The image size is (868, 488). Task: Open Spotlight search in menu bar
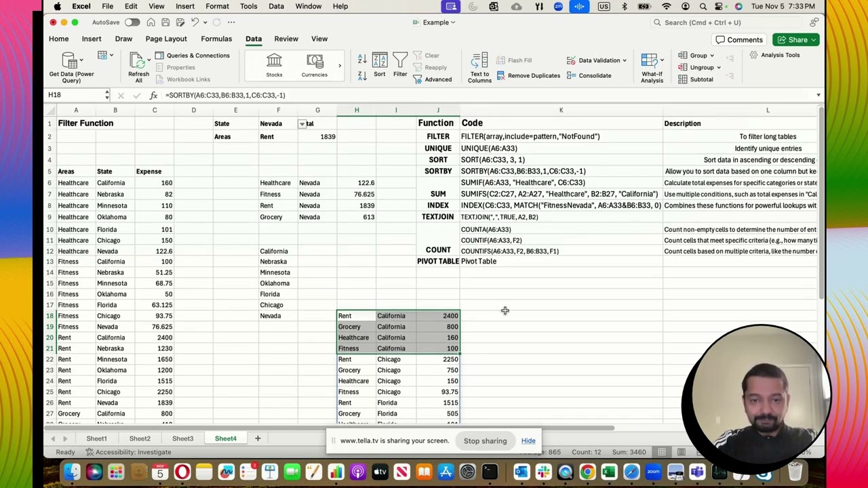[703, 6]
